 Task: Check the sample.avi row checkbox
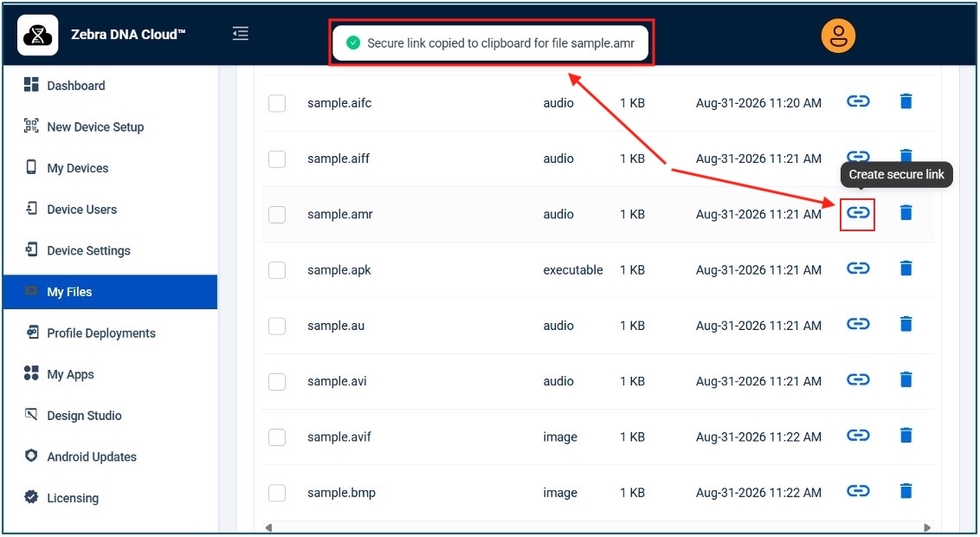[x=277, y=381]
